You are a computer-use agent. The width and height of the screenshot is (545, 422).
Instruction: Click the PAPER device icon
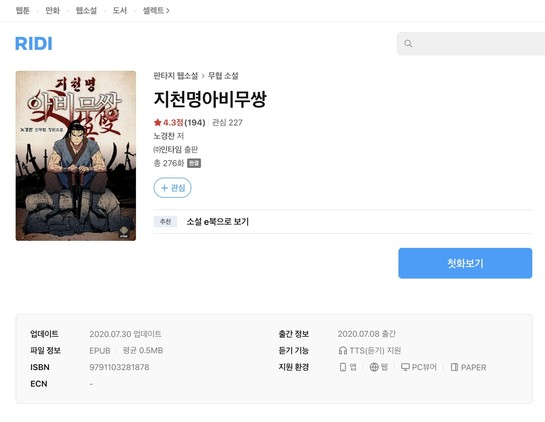tap(454, 367)
